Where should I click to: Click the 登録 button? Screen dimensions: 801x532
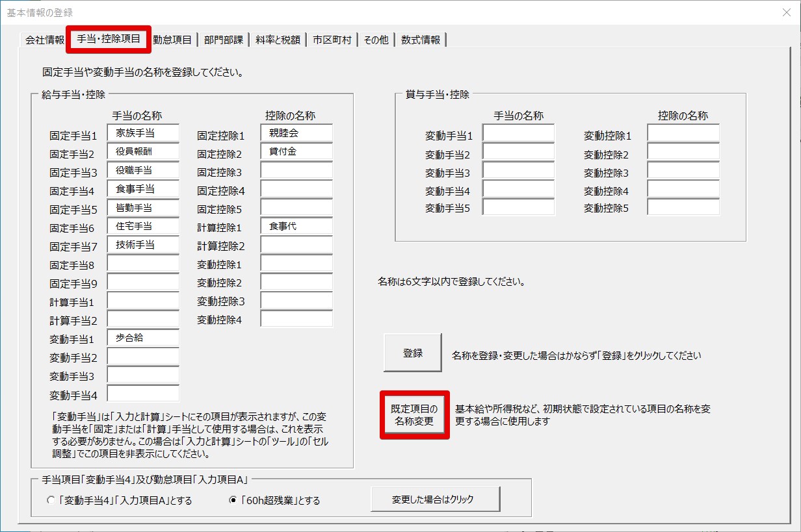(412, 353)
